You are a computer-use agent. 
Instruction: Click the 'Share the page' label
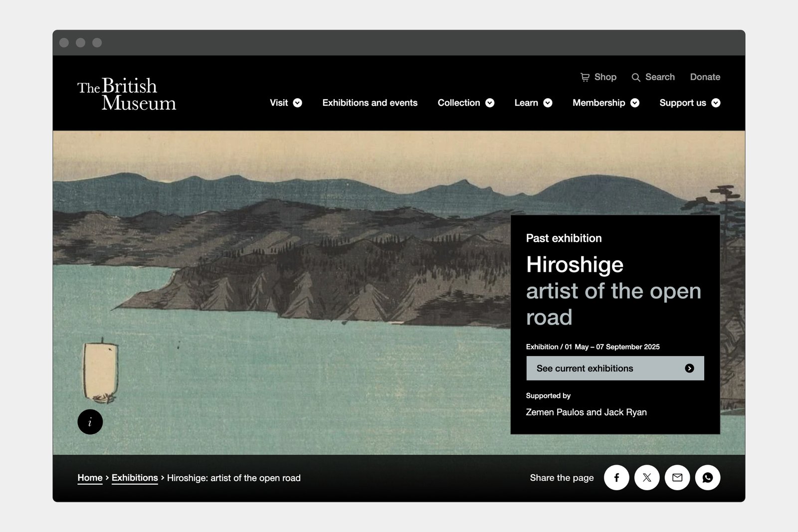tap(562, 478)
